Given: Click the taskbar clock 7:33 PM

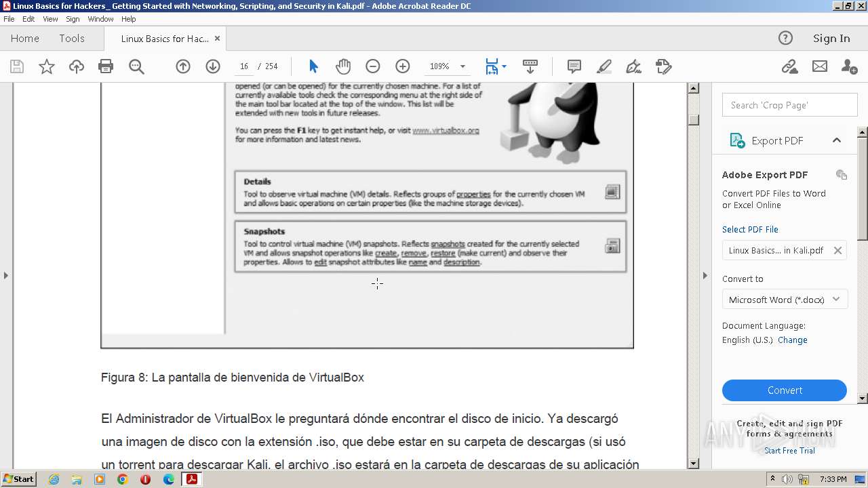Looking at the screenshot, I should pyautogui.click(x=833, y=479).
